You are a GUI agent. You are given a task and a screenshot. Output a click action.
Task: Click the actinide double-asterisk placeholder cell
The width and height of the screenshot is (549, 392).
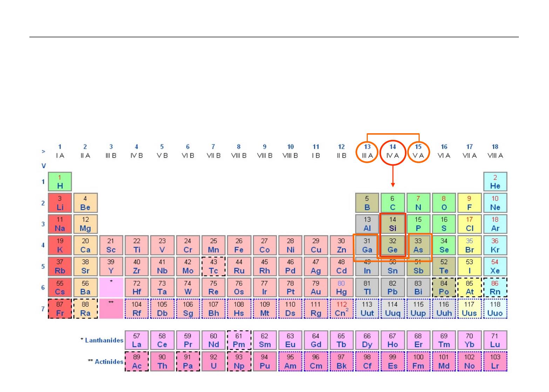tap(111, 309)
